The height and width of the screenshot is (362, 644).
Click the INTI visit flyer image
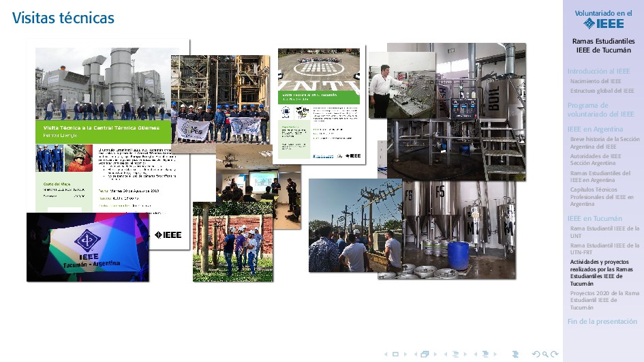319,104
